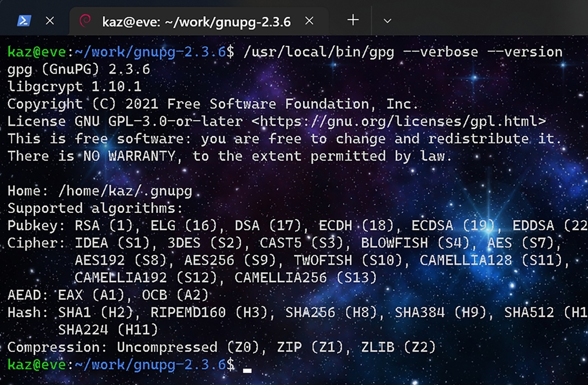Click the Copyright 2021 Free Software Foundation line

point(213,104)
